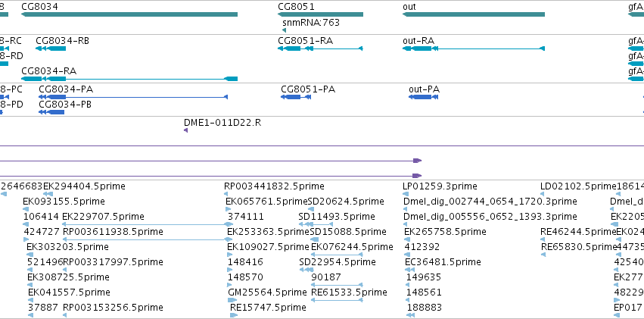
Task: Select the 37887 feature label
Action: [x=42, y=308]
